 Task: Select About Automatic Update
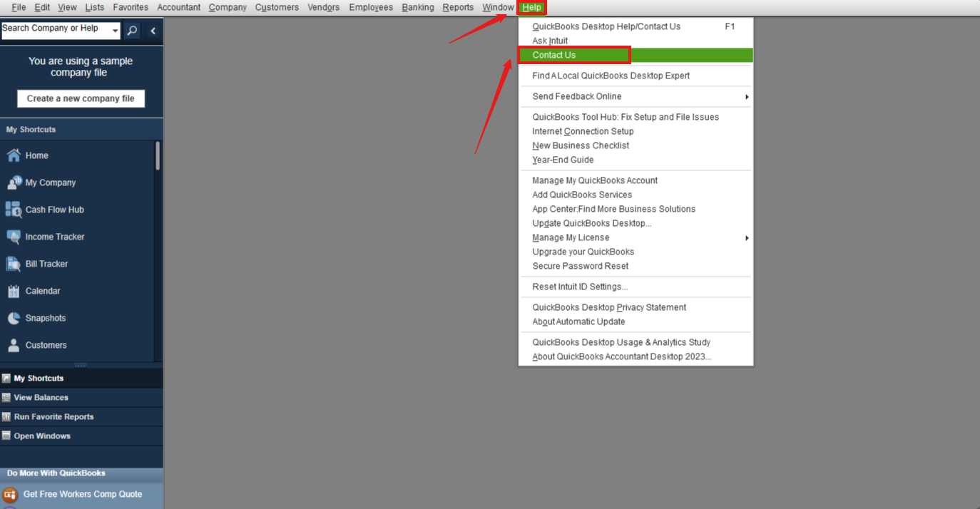(x=636, y=322)
